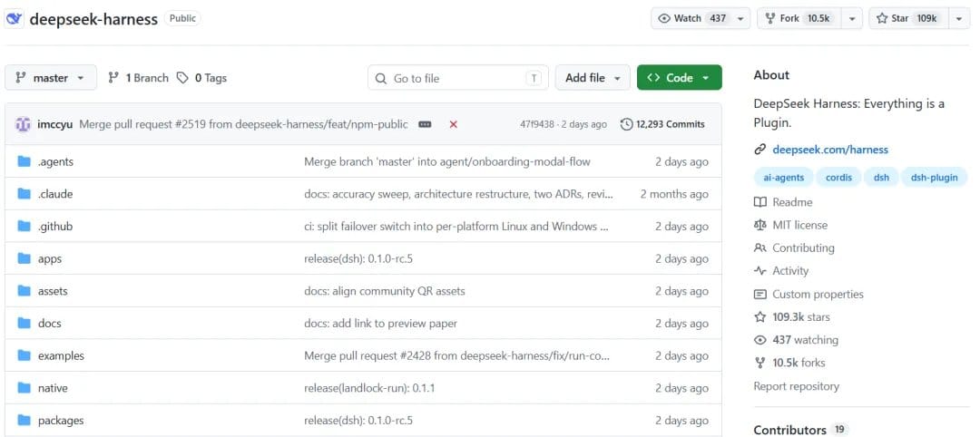The width and height of the screenshot is (980, 437).
Task: Open the Activity link in About
Action: click(x=790, y=271)
